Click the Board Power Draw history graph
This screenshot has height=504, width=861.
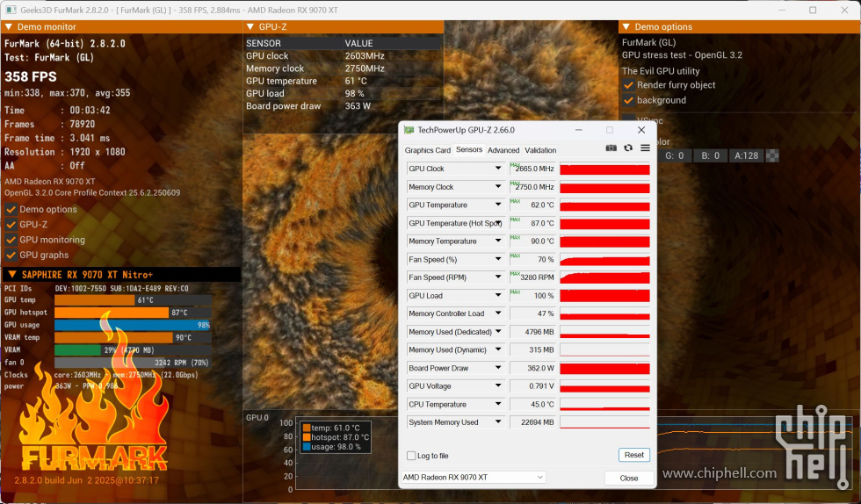coord(604,369)
